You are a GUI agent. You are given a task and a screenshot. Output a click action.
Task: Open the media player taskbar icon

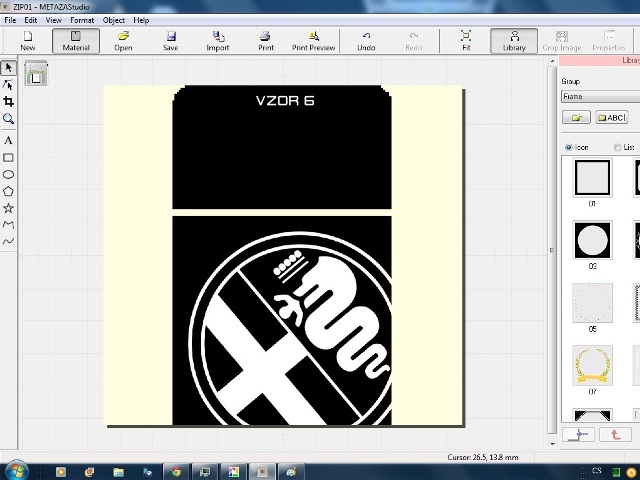[x=61, y=472]
